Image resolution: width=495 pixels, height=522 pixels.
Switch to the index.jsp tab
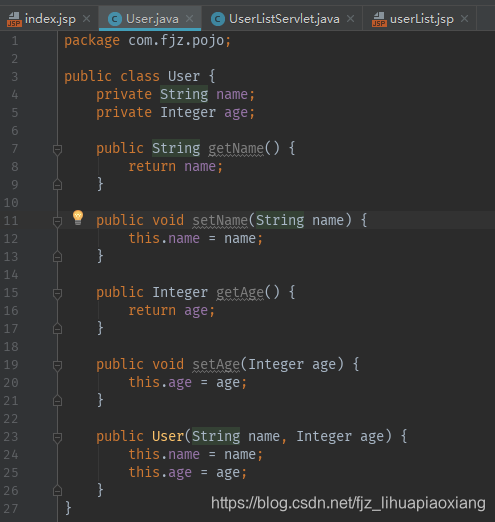click(50, 19)
